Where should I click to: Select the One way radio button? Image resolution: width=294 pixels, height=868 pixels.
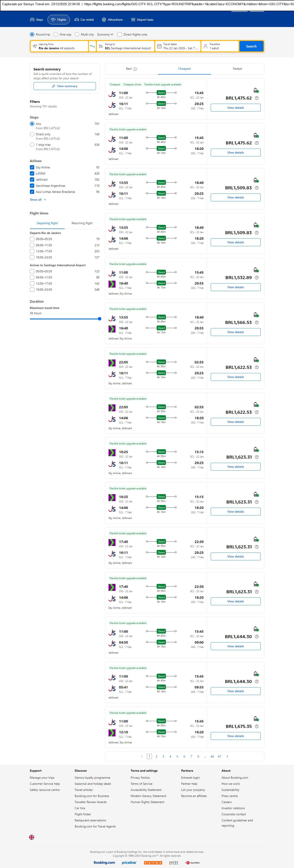point(56,34)
